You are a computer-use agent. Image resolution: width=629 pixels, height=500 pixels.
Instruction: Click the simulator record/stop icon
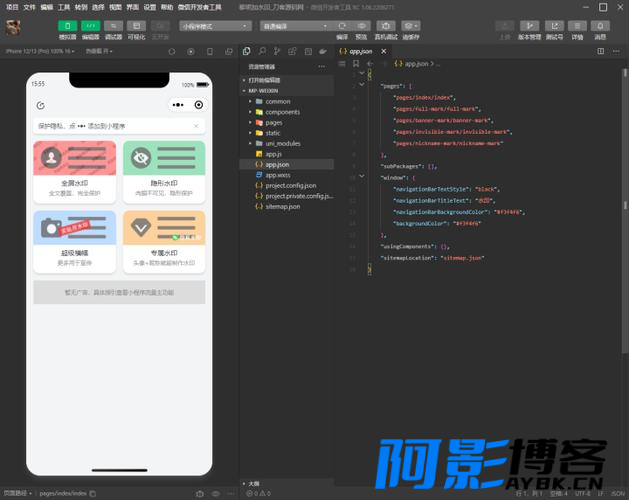191,51
